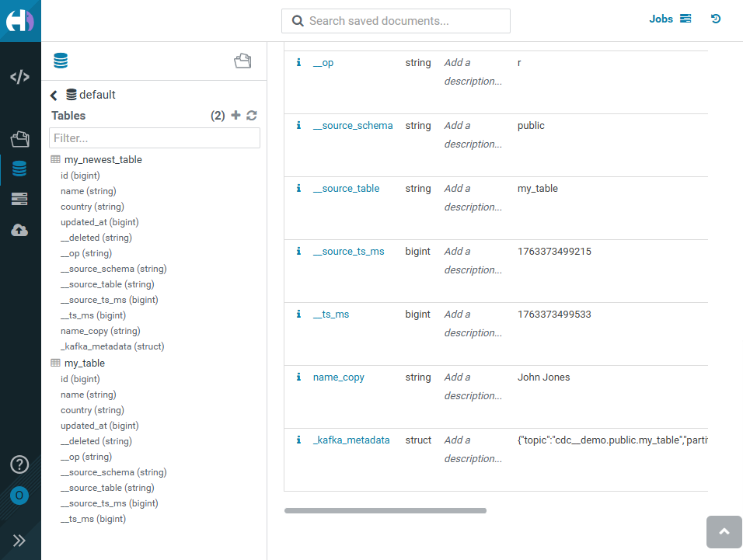Click the horizontal scrollbar under the table
This screenshot has height=560, width=743.
click(x=385, y=510)
